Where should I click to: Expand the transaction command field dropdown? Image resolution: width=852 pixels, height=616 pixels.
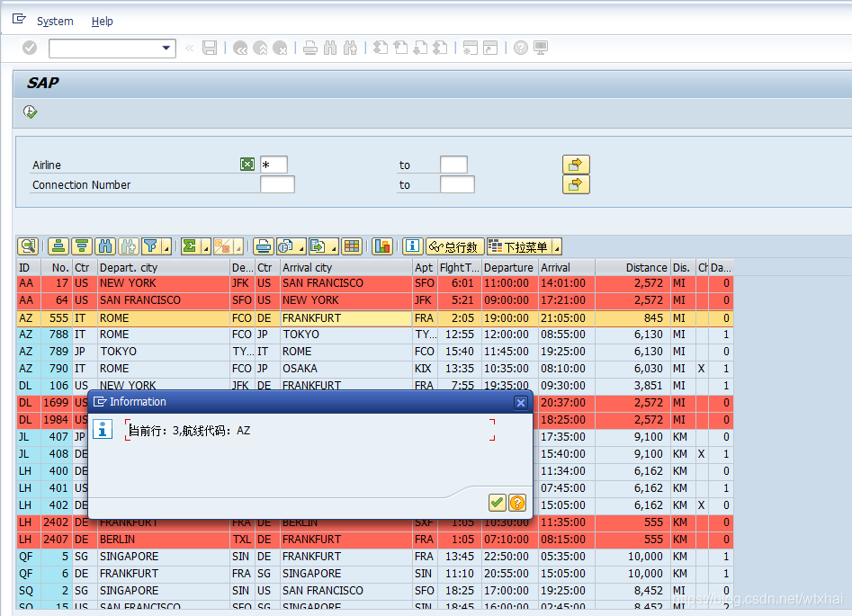coord(166,48)
